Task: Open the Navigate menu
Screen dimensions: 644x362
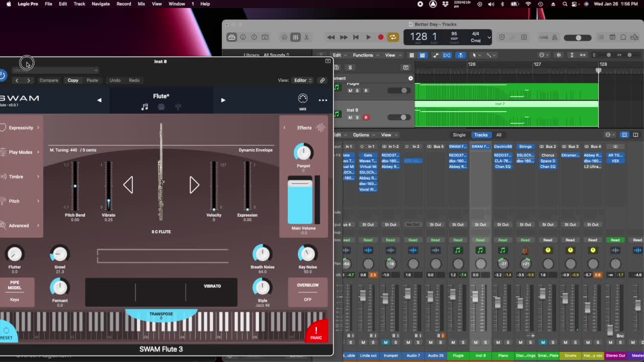Action: point(101,4)
